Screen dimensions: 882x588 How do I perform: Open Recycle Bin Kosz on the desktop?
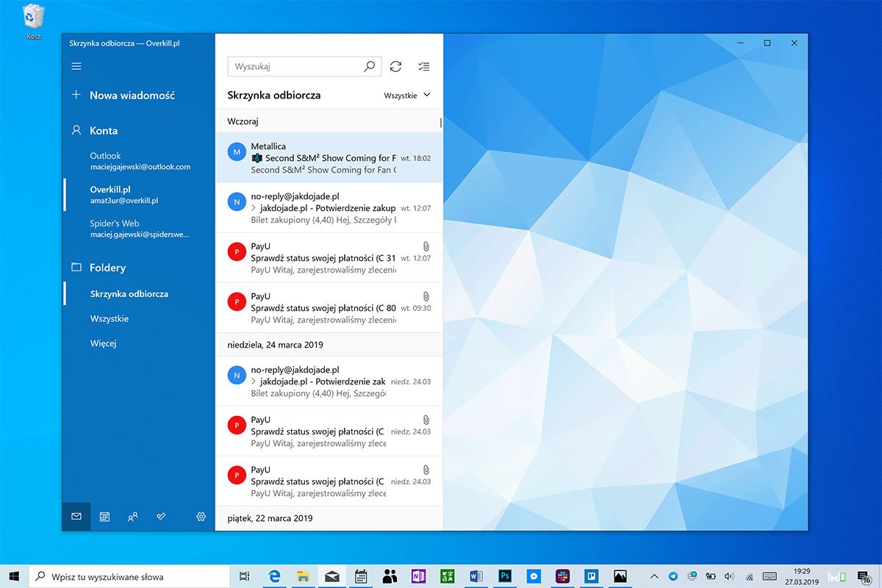coord(33,21)
